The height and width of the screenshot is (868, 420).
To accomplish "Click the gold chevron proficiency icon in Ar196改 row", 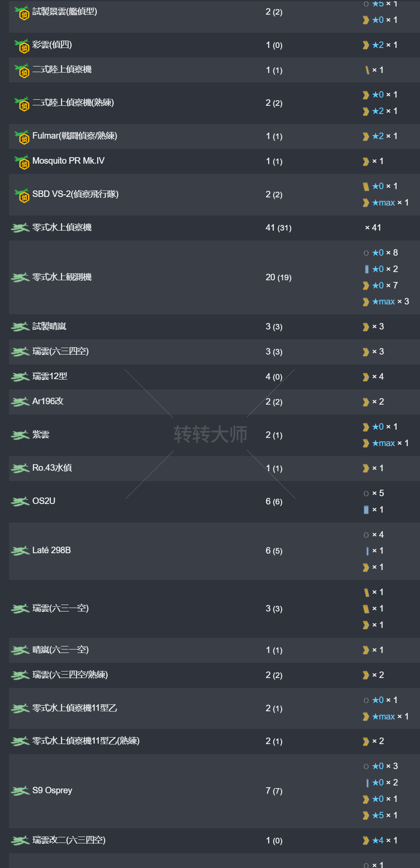I will click(x=366, y=402).
